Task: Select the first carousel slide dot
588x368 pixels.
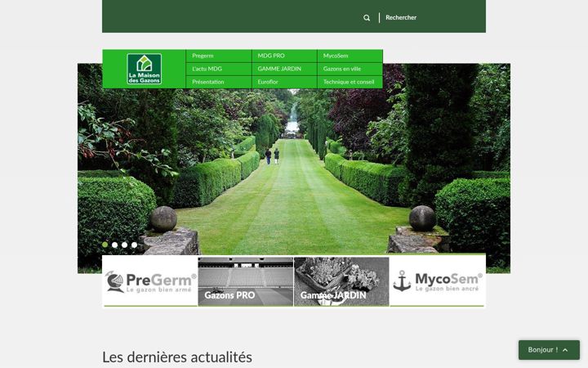Action: [x=105, y=245]
